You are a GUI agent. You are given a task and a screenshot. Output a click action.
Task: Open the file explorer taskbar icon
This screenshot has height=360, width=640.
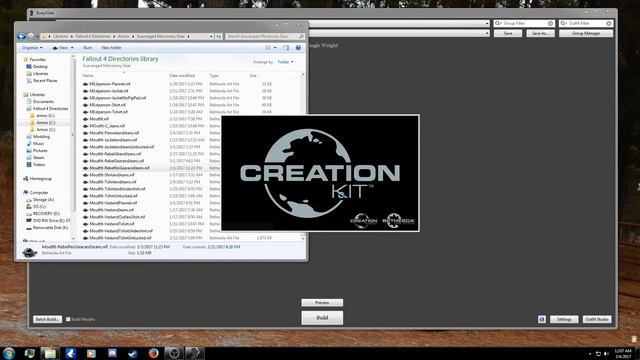pyautogui.click(x=50, y=353)
